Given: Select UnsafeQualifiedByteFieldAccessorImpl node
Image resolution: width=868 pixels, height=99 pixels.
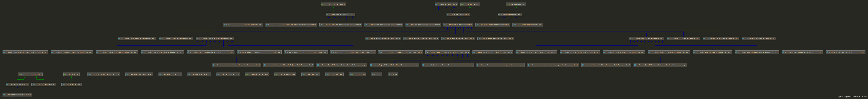Looking at the screenshot, I should [x=72, y=52].
